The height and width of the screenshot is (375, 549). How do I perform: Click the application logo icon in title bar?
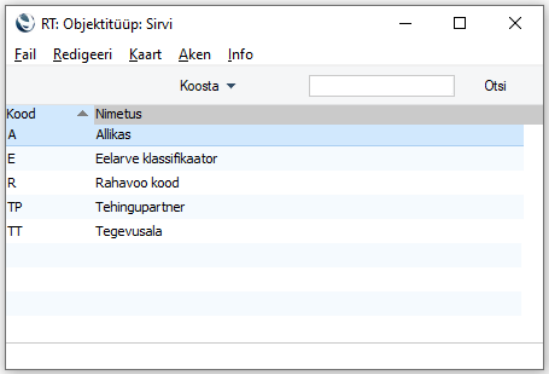point(25,23)
